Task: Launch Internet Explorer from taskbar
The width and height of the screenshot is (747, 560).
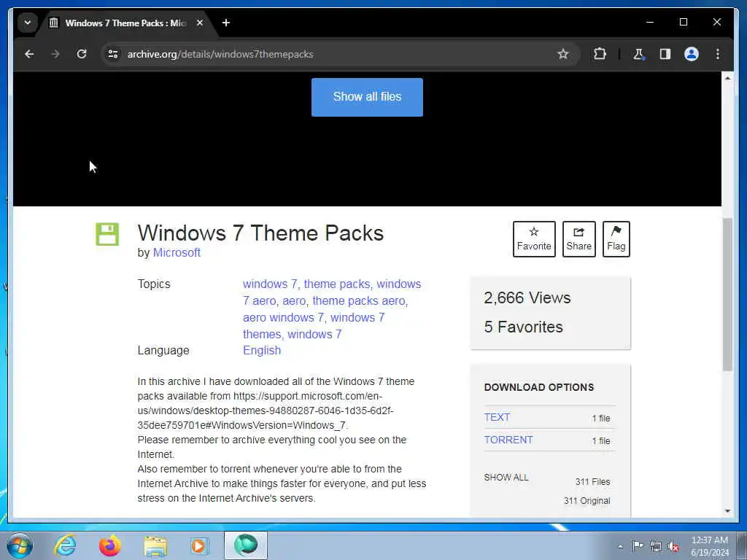Action: (x=65, y=545)
